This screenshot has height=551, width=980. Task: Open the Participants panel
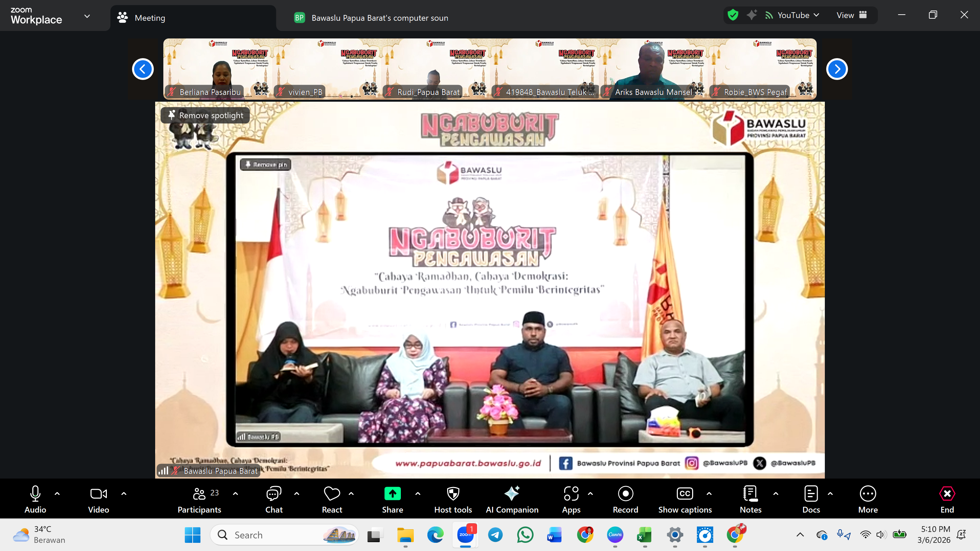point(199,498)
